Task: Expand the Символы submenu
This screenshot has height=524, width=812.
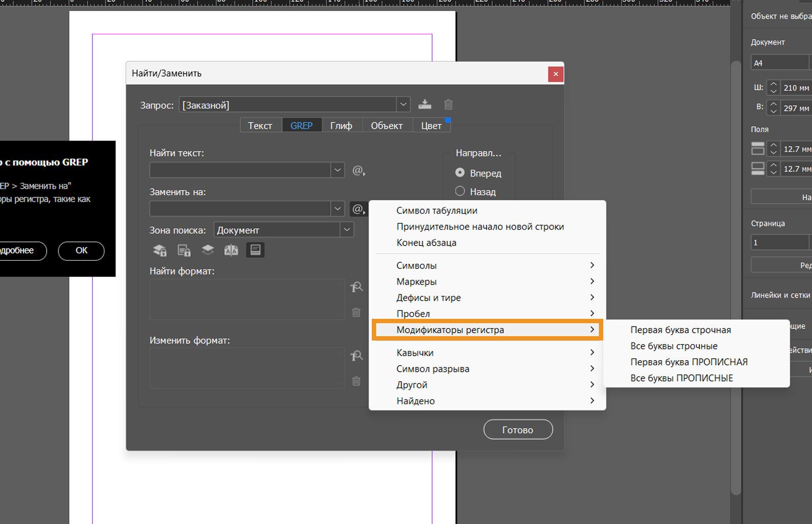Action: click(487, 265)
